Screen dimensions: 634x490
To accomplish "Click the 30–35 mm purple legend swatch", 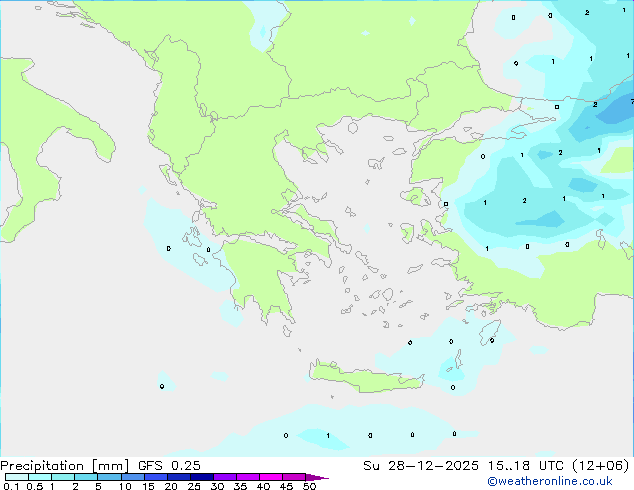I will [x=225, y=477].
